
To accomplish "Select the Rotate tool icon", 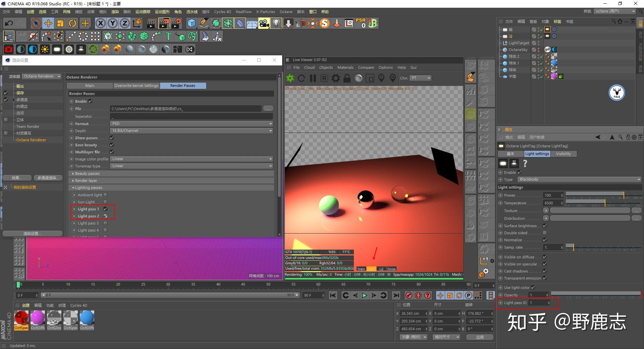I will (x=72, y=23).
